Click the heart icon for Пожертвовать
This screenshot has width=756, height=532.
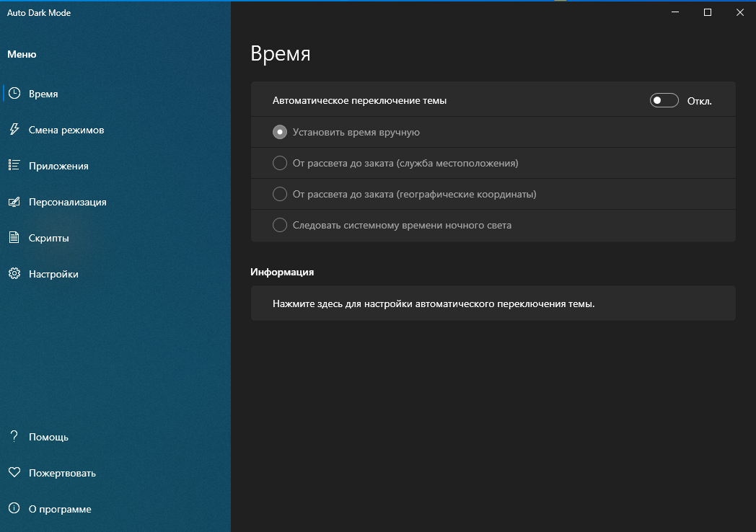pos(14,472)
